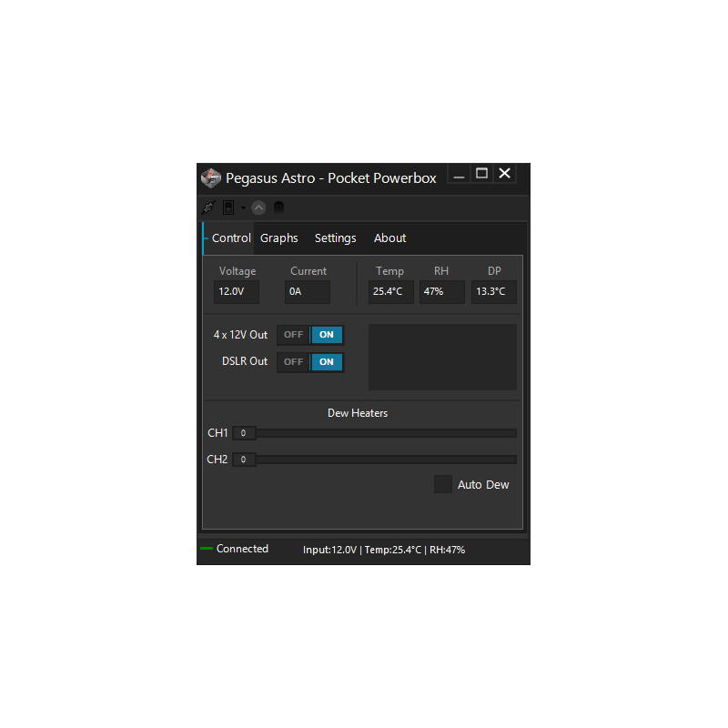This screenshot has height=728, width=728.
Task: Click the round up-arrow toolbar icon
Action: [258, 207]
